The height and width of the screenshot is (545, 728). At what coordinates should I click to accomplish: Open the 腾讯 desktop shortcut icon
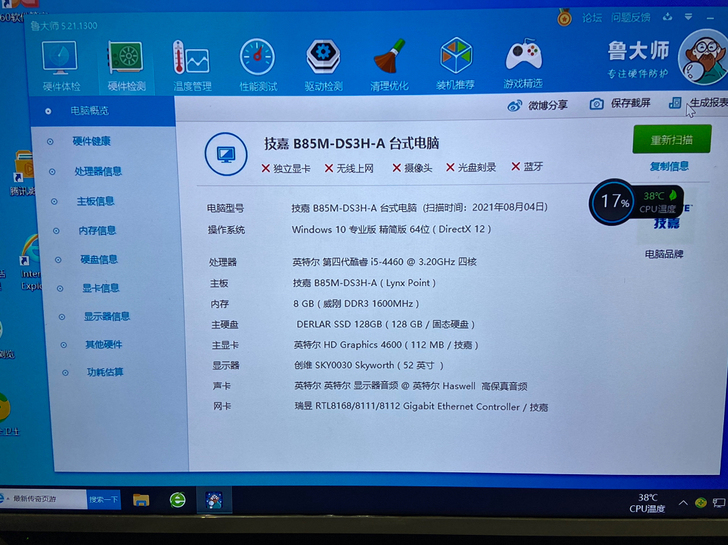22,172
